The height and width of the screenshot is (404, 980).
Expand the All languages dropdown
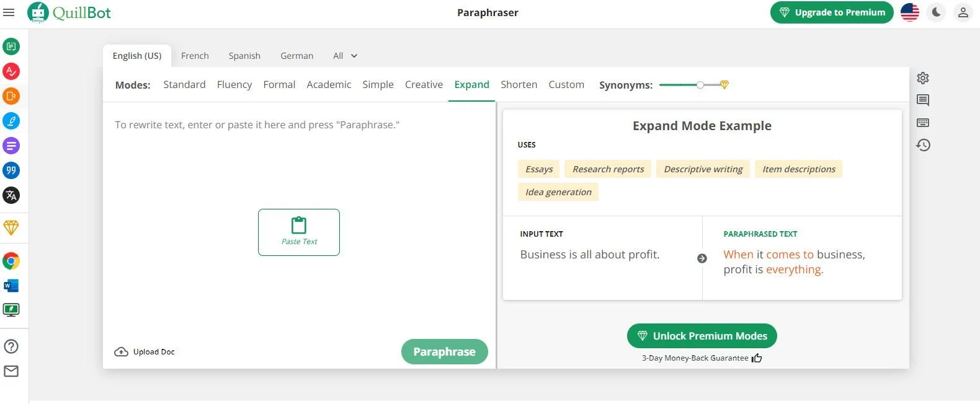pos(345,56)
